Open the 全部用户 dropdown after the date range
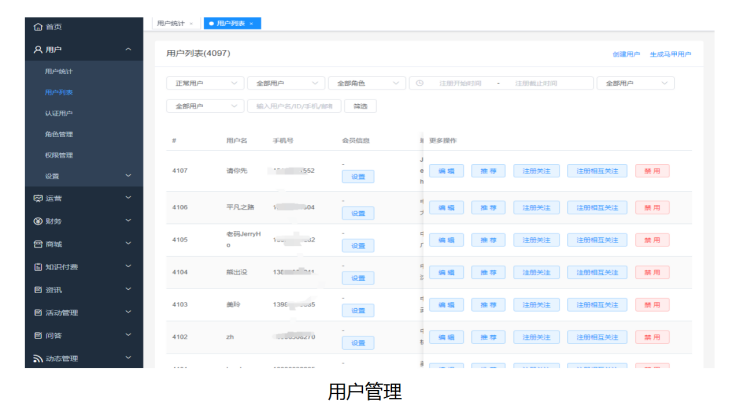740x416 pixels. pos(636,83)
